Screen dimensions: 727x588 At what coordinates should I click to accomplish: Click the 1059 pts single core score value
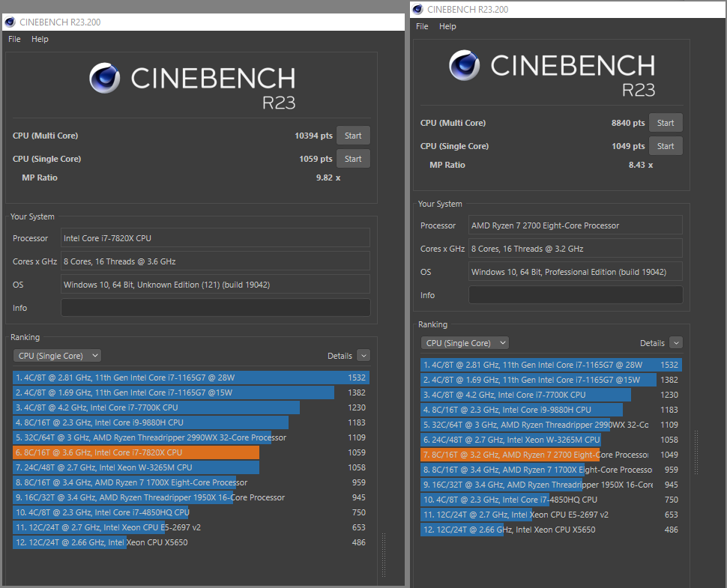point(316,159)
